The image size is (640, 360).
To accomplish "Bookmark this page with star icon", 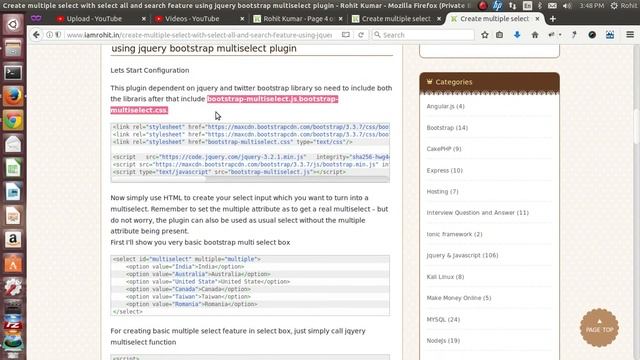I will [x=484, y=35].
